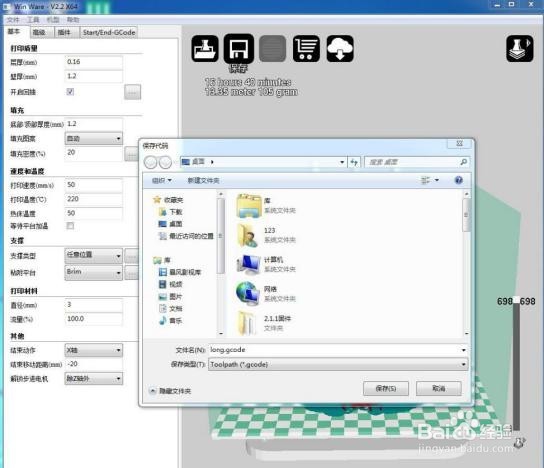Open the view options dropdown arrow
544x468 pixels.
437,180
